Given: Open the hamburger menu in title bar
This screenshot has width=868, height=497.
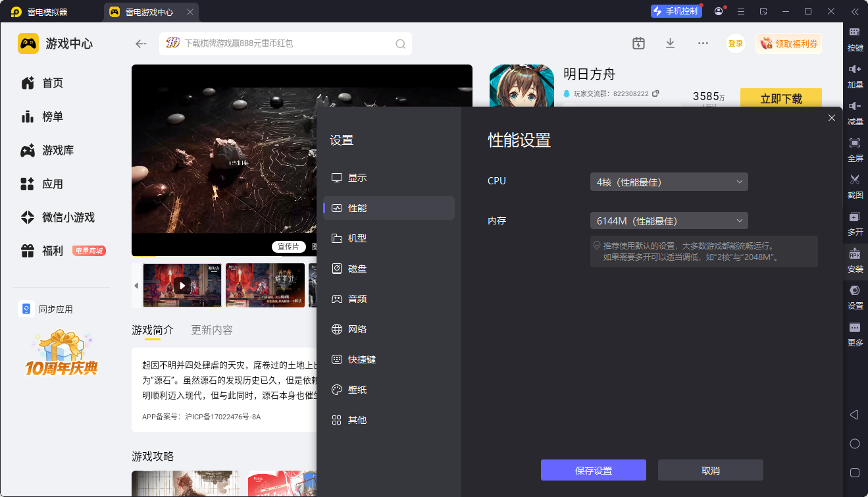Looking at the screenshot, I should 741,11.
